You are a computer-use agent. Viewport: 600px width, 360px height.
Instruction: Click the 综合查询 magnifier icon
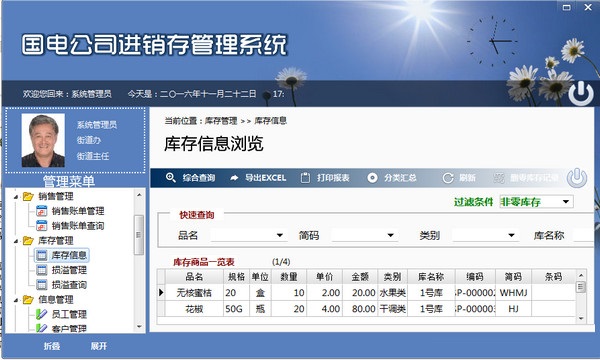pyautogui.click(x=171, y=178)
